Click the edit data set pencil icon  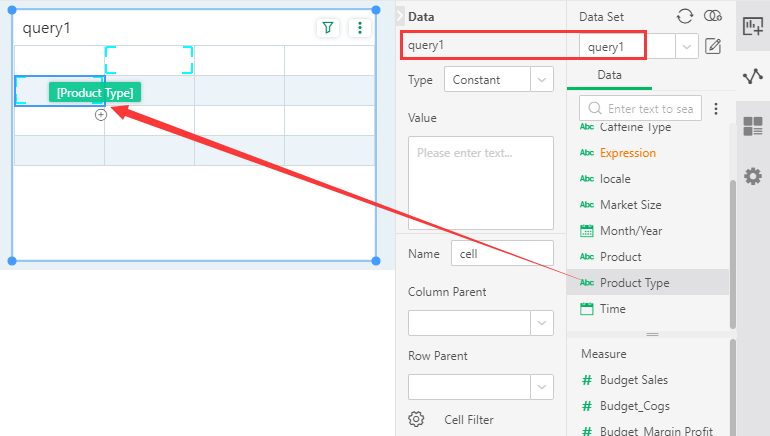click(x=713, y=46)
